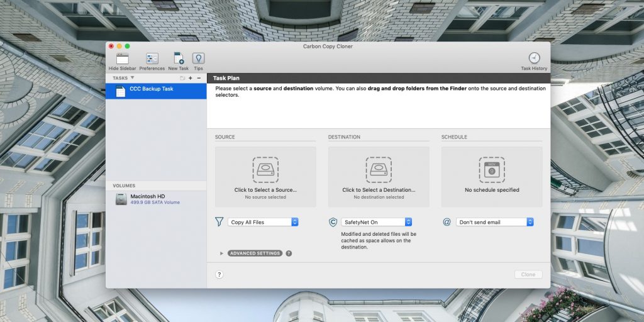Click the new task folder icon in Tasks header

tap(182, 78)
